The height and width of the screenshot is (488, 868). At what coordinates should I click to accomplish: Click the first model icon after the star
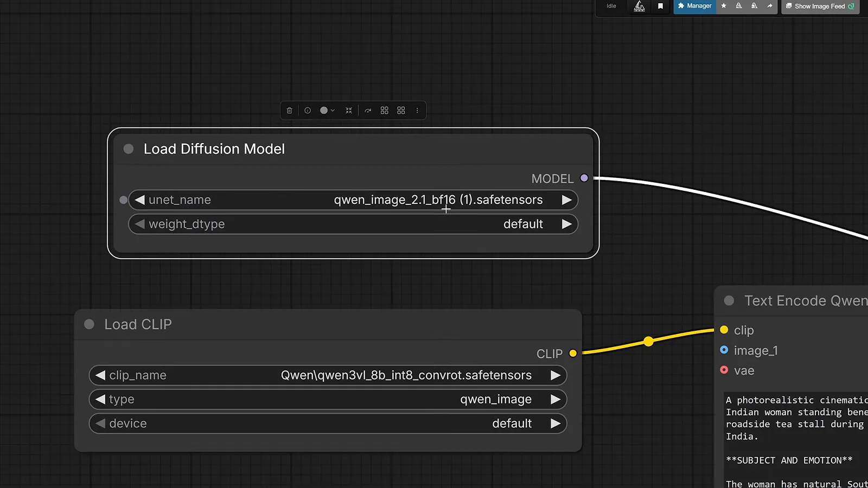739,6
